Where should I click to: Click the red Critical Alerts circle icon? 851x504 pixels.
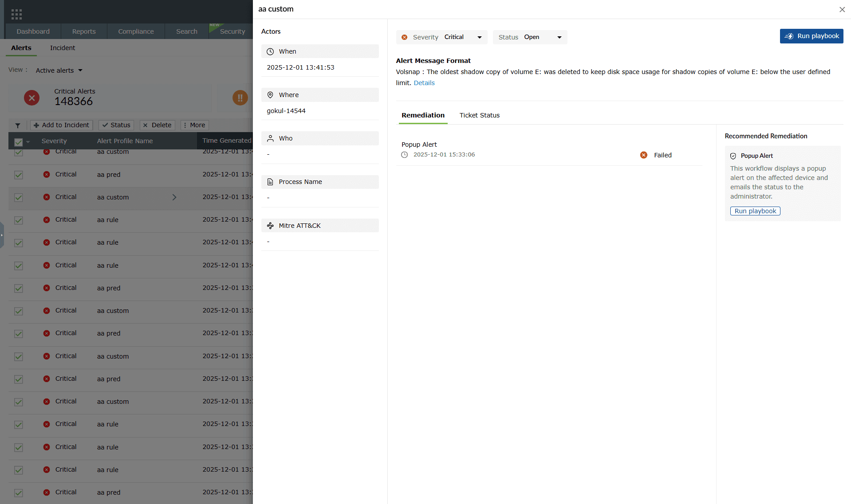click(32, 98)
